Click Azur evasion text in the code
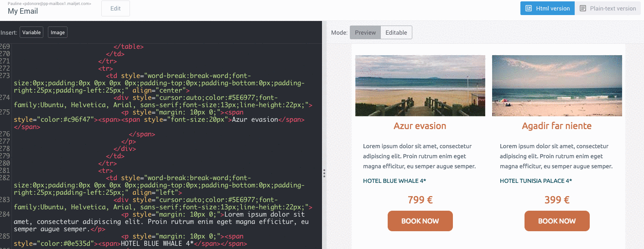This screenshot has width=644, height=249. coord(255,119)
